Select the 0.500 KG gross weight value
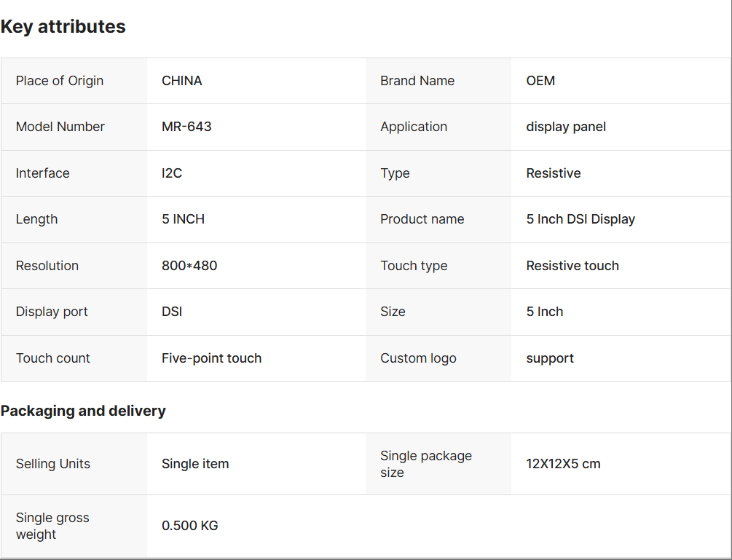The height and width of the screenshot is (560, 732). click(189, 526)
